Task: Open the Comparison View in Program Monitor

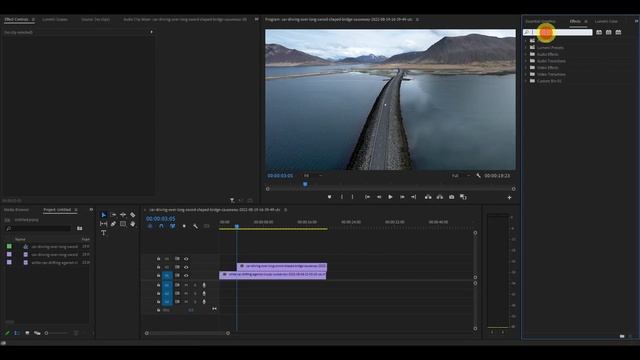Action: 463,197
